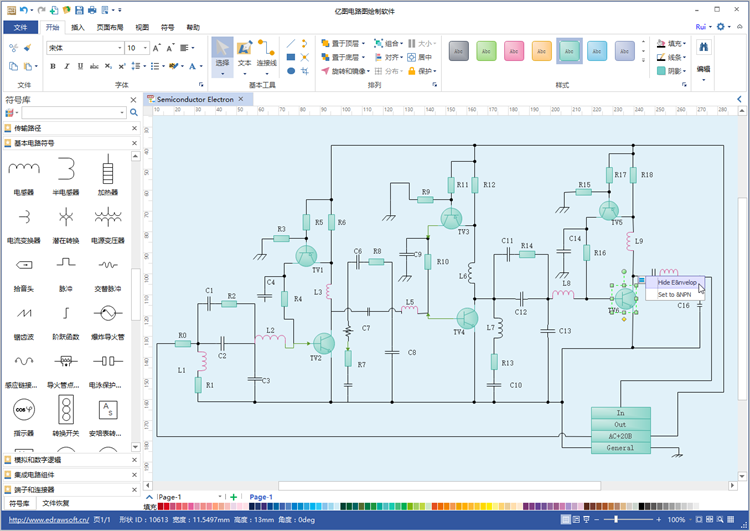The image size is (750, 531).
Task: Switch to the 插入 ribbon tab
Action: 78,27
